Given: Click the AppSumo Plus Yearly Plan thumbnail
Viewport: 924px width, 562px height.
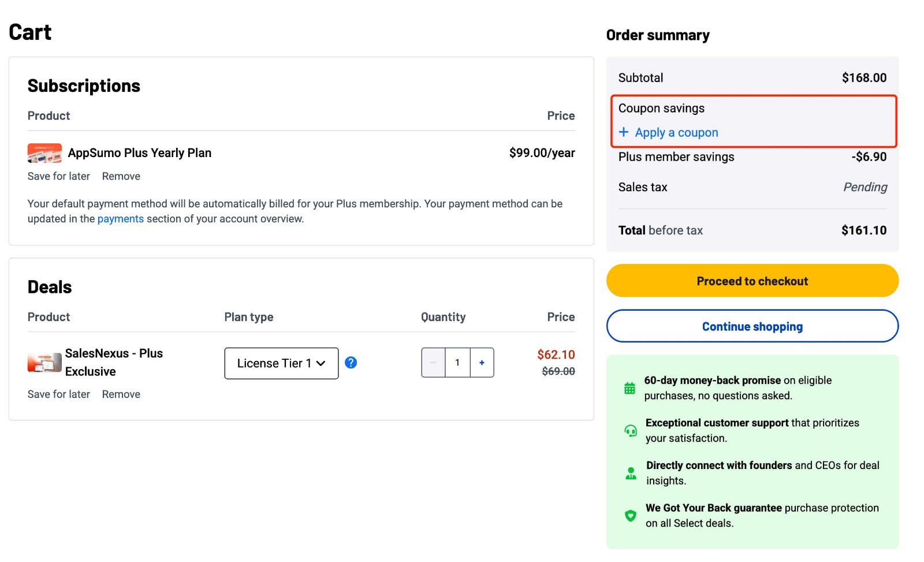Looking at the screenshot, I should point(44,152).
